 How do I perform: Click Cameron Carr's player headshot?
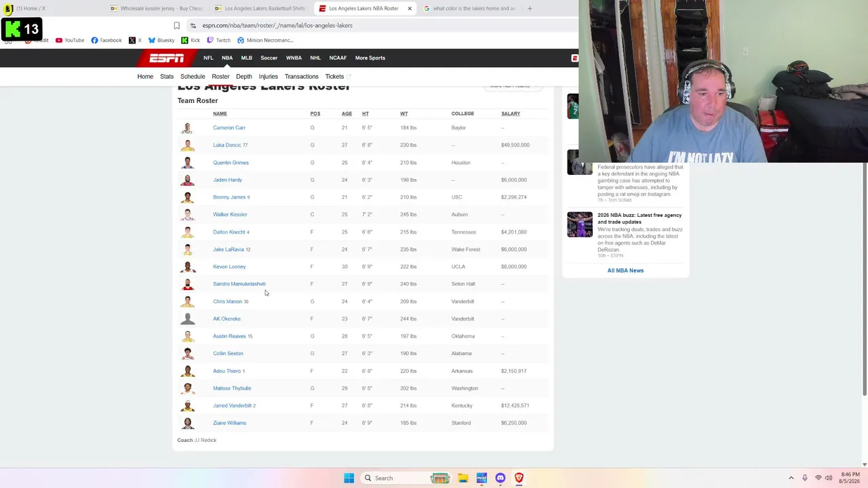188,127
